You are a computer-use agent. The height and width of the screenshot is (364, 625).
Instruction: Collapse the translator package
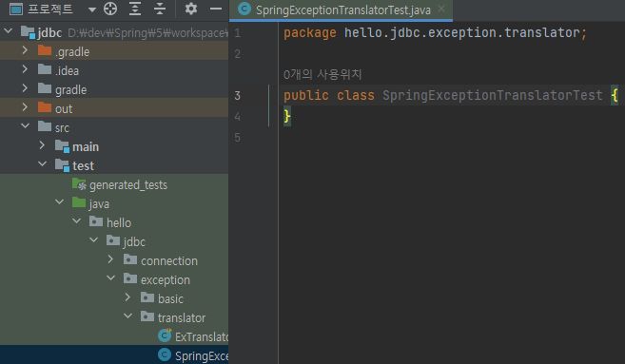(x=128, y=316)
